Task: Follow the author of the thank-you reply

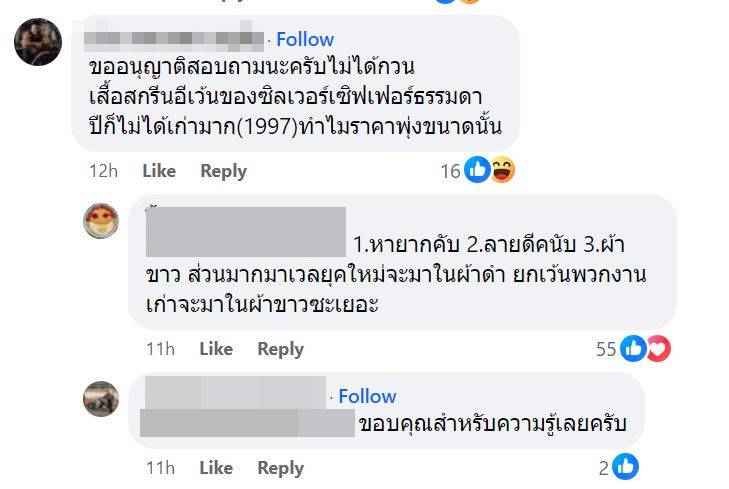Action: point(367,396)
